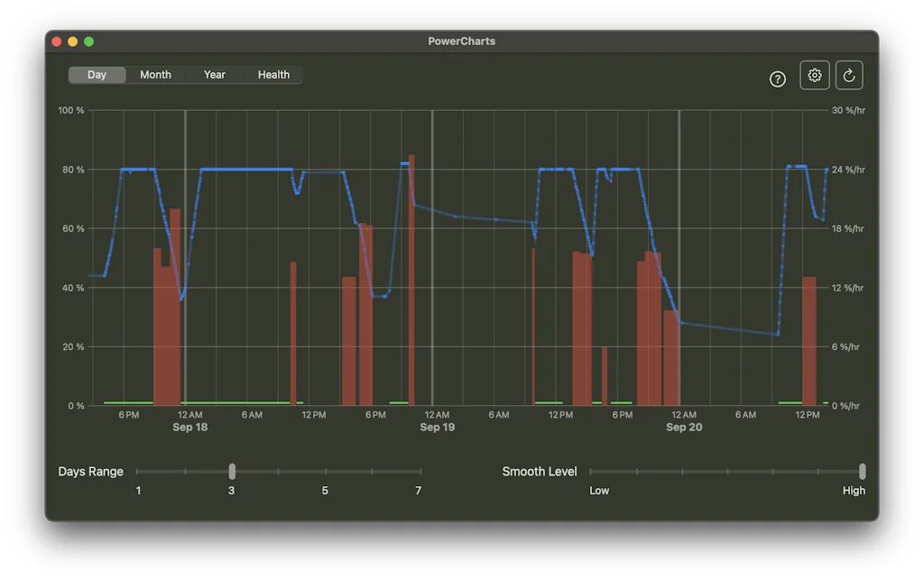This screenshot has width=924, height=581.
Task: Click the Sep 18 date label
Action: (x=190, y=427)
